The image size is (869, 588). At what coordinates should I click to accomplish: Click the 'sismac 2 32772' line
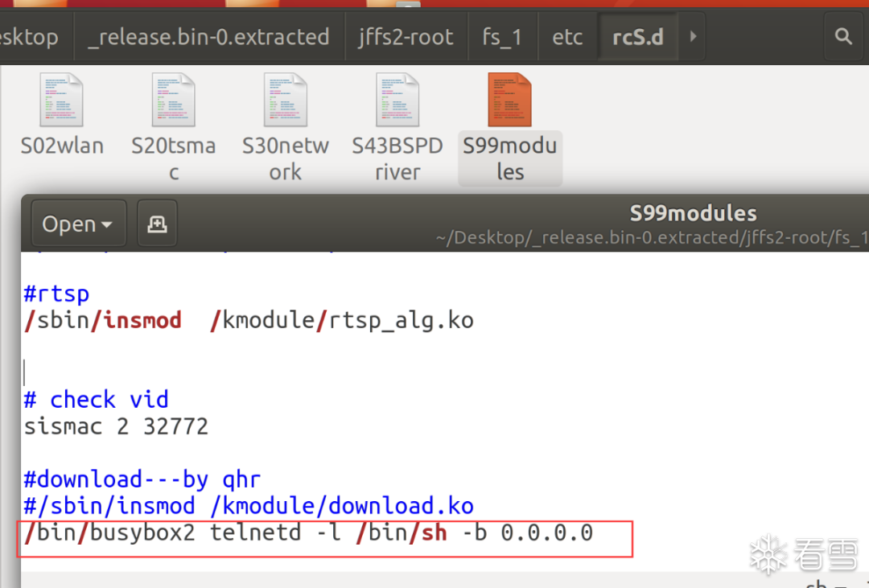(x=116, y=426)
